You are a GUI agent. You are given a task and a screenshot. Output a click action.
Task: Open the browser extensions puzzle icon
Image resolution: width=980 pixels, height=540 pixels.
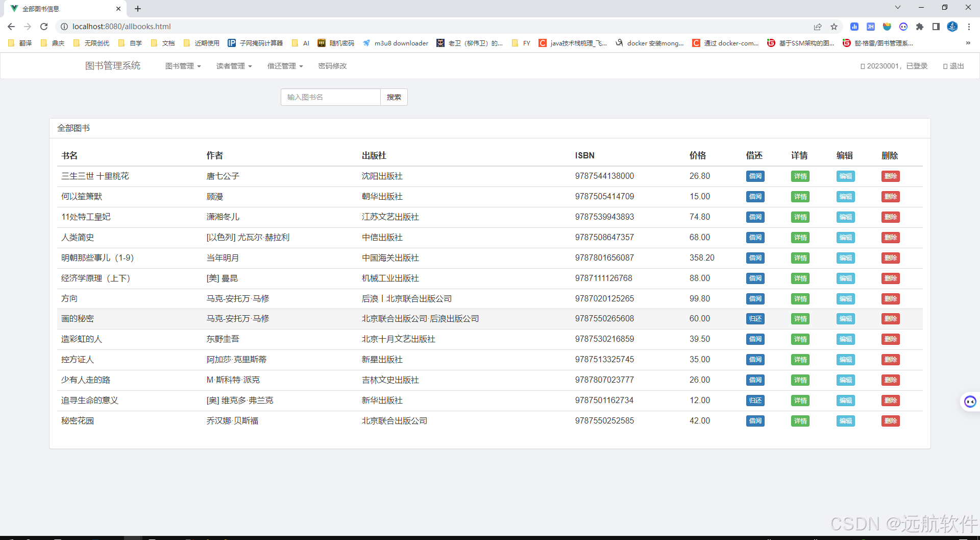920,27
